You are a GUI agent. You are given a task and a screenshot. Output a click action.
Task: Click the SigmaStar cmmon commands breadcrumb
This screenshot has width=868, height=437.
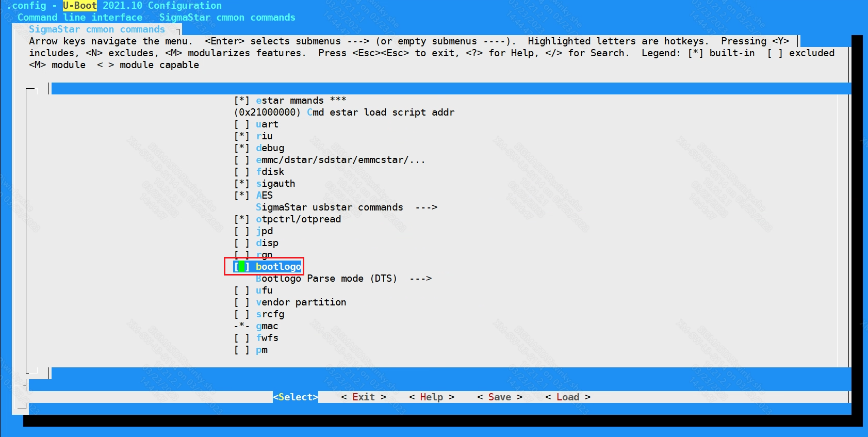pyautogui.click(x=227, y=18)
